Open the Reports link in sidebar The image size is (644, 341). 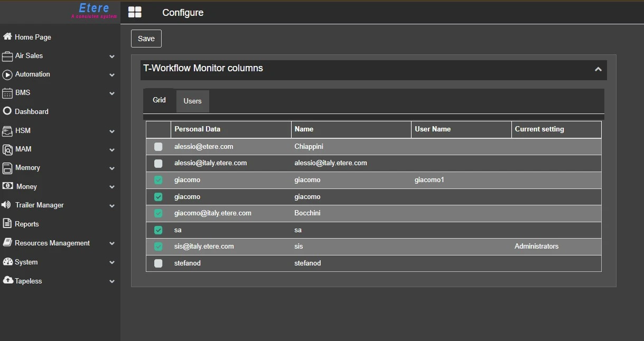coord(27,224)
